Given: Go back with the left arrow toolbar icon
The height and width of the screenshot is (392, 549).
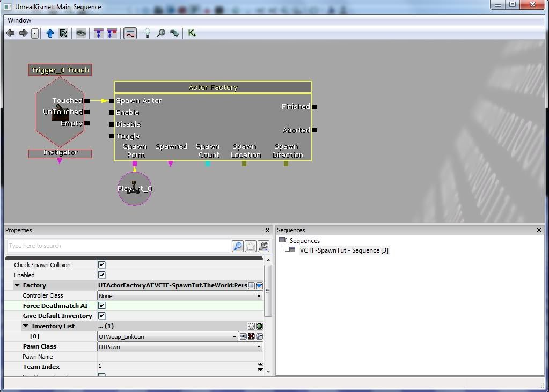Looking at the screenshot, I should pyautogui.click(x=11, y=33).
